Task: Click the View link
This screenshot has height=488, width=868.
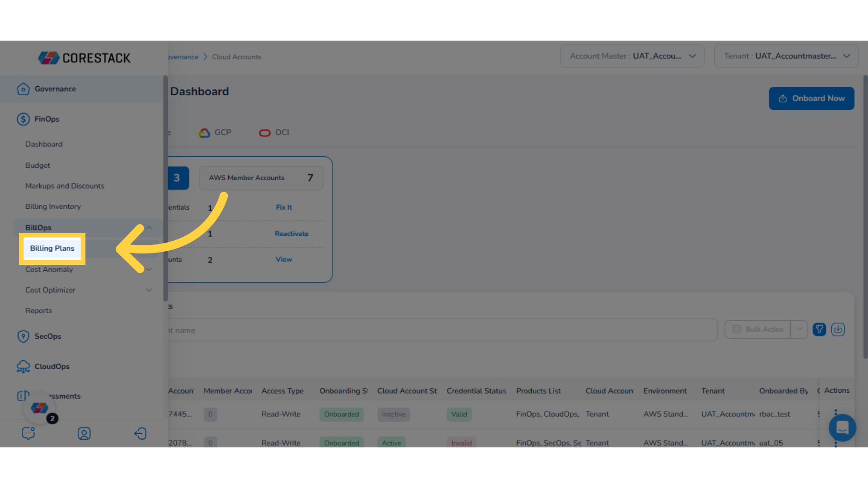Action: pyautogui.click(x=284, y=259)
